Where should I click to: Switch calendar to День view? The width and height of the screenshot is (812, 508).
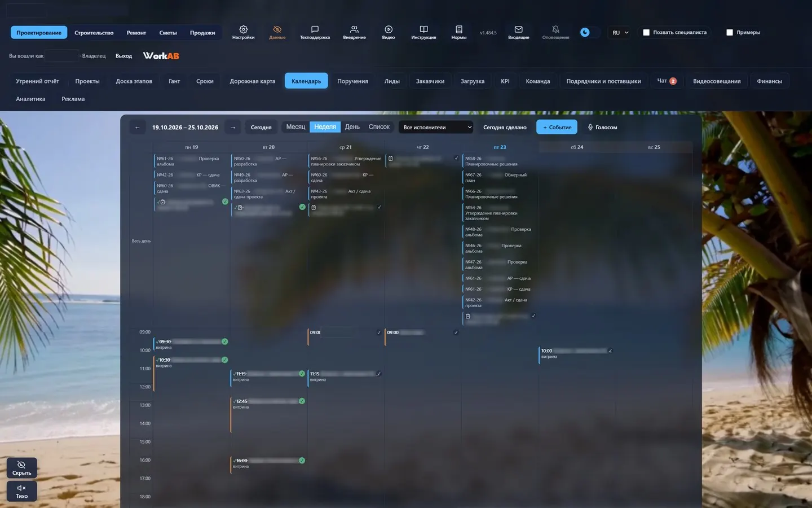352,127
